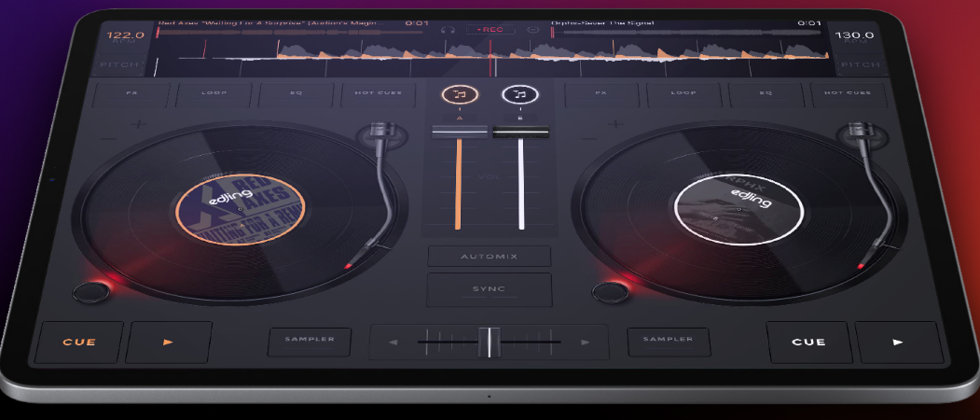This screenshot has height=420, width=980.
Task: Click the orange CUE button on left deck
Action: [x=79, y=343]
